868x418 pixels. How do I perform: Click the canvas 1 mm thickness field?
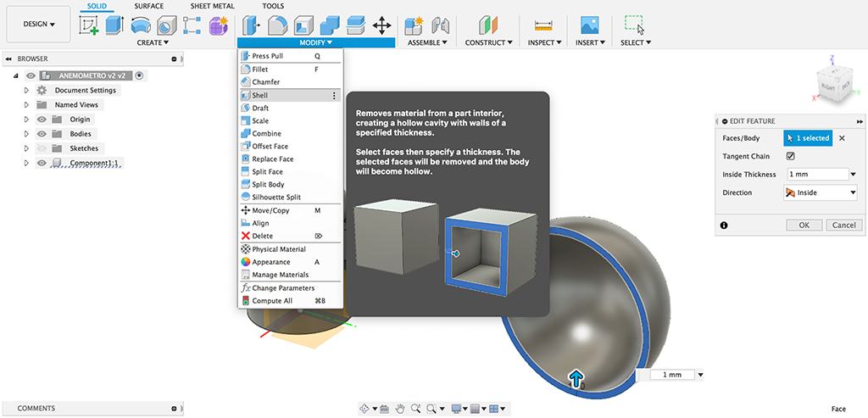(x=672, y=375)
